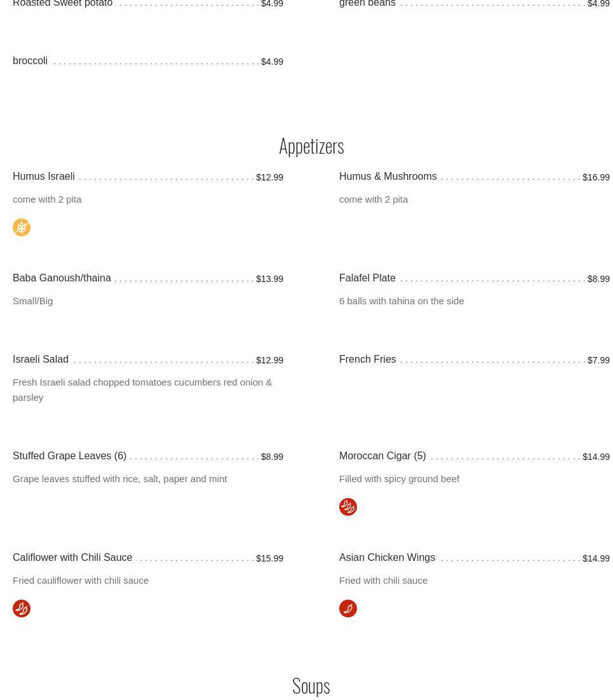Viewport: 613px width, 700px height.
Task: Click the chili pepper icon under Califlower with Chili Sauce
Action: click(x=22, y=609)
